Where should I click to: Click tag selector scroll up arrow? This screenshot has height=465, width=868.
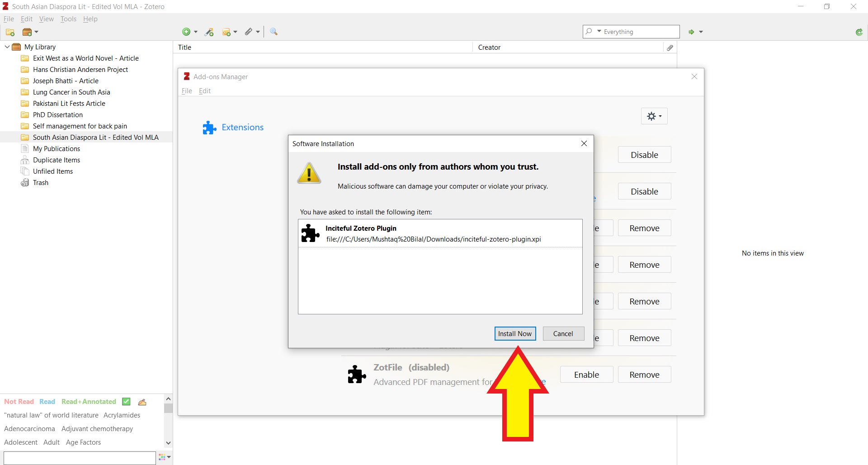(168, 399)
